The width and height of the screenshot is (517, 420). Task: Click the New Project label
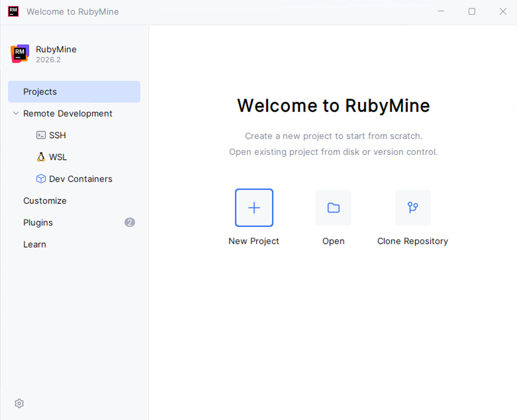pyautogui.click(x=254, y=241)
